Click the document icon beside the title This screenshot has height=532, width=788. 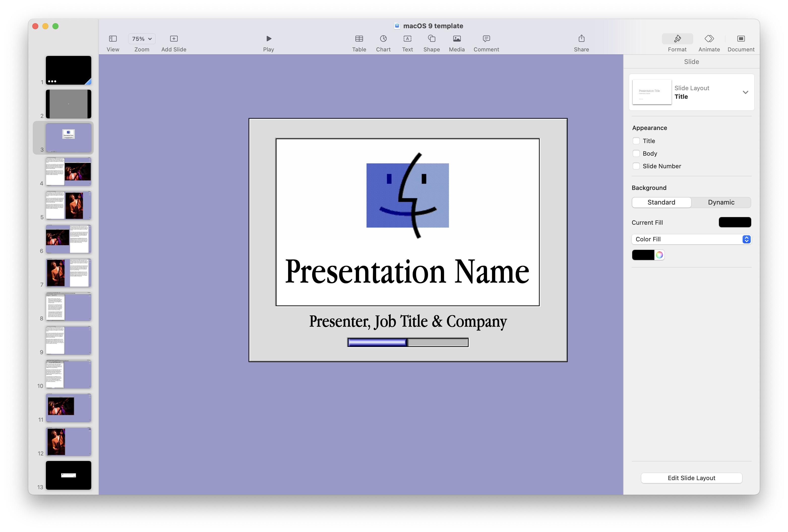click(397, 26)
